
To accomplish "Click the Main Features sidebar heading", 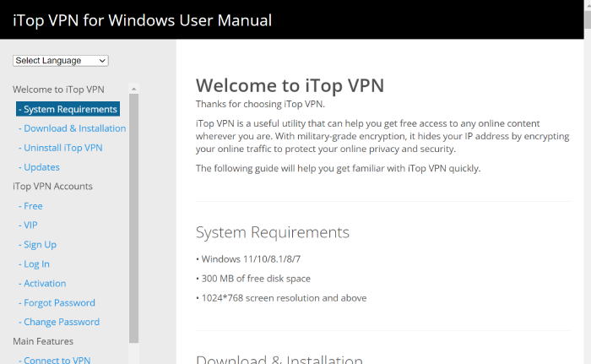I will pyautogui.click(x=43, y=341).
